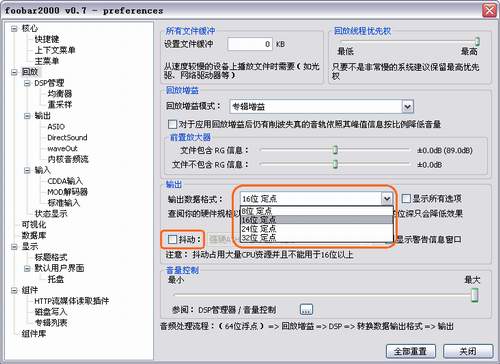This screenshot has height=364, width=500.
Task: Select 上下文菜单 in the tree
Action: tap(55, 50)
